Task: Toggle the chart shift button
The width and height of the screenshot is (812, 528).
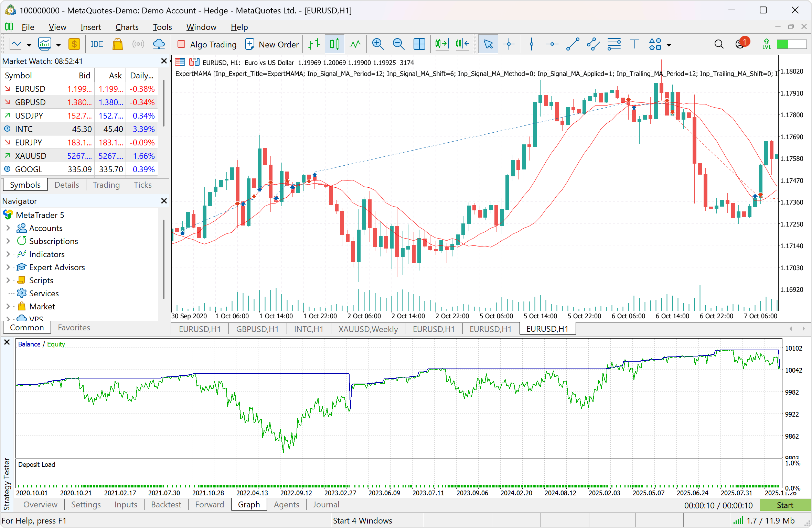Action: 462,44
